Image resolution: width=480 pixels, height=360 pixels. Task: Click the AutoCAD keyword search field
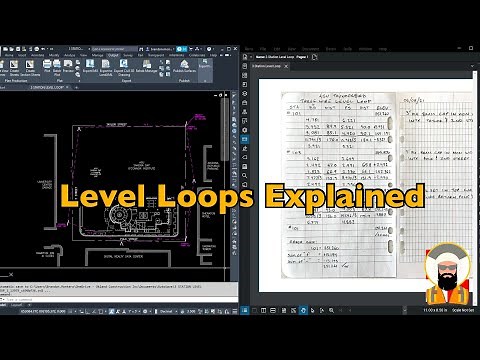pos(113,49)
